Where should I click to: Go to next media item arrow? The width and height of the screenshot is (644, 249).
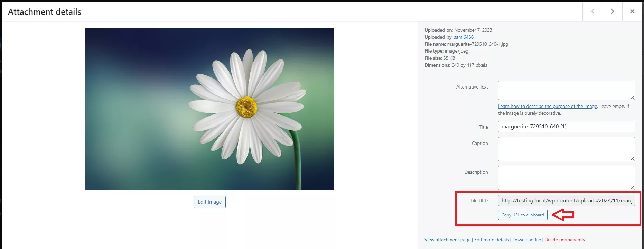click(x=612, y=11)
